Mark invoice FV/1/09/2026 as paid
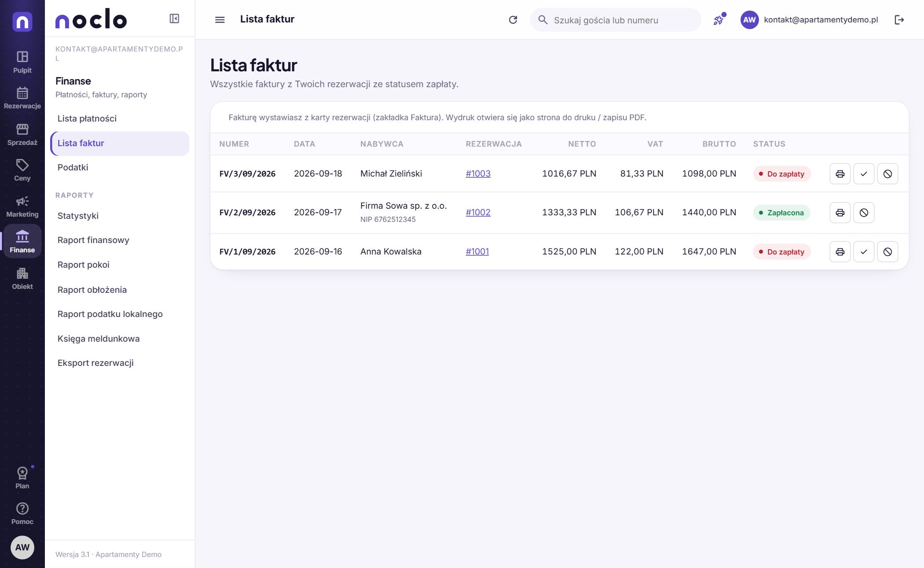924x568 pixels. pyautogui.click(x=864, y=252)
